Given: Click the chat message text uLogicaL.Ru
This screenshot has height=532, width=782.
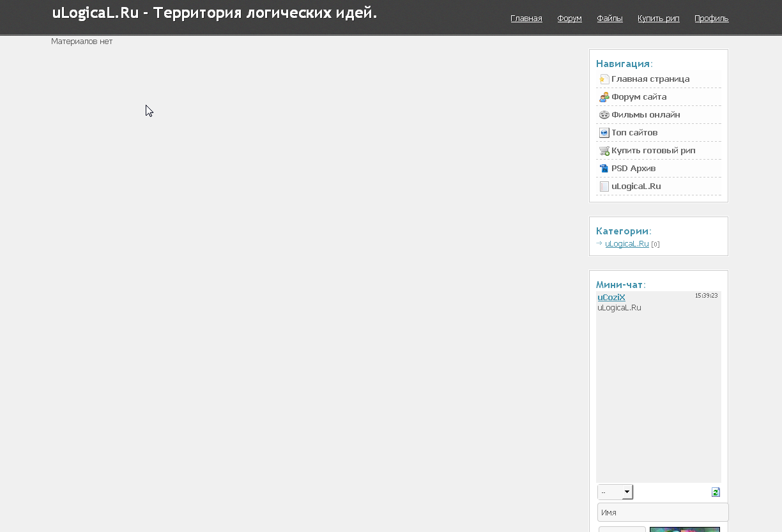Looking at the screenshot, I should click(619, 308).
